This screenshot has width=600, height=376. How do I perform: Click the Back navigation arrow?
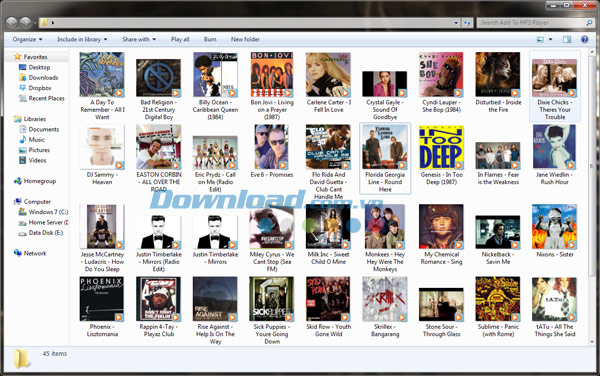tap(11, 23)
